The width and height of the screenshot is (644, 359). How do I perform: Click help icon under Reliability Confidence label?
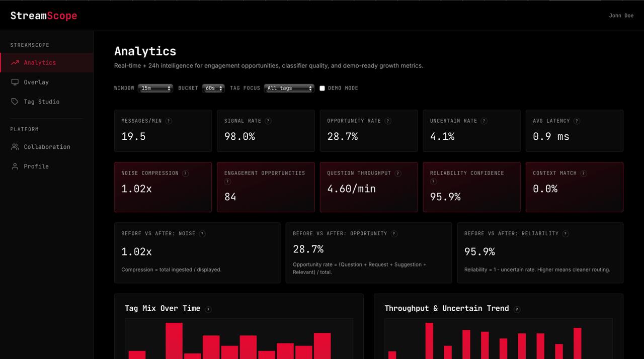click(x=433, y=182)
